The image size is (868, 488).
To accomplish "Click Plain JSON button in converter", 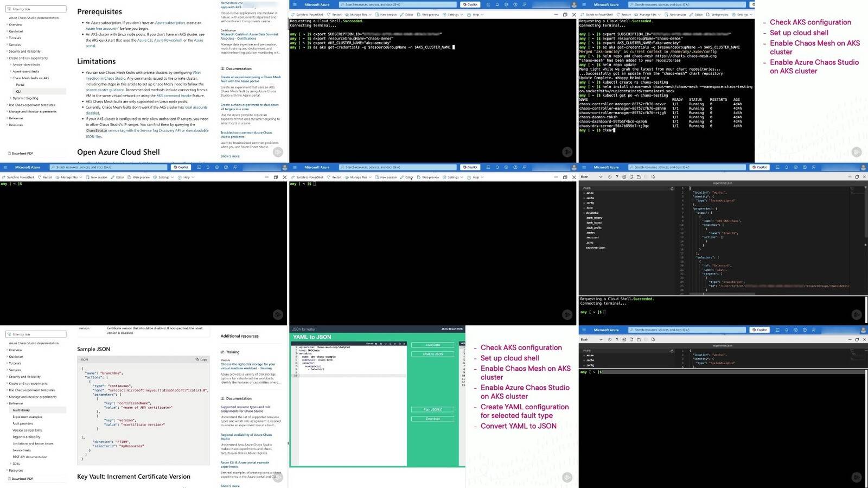I will (433, 409).
